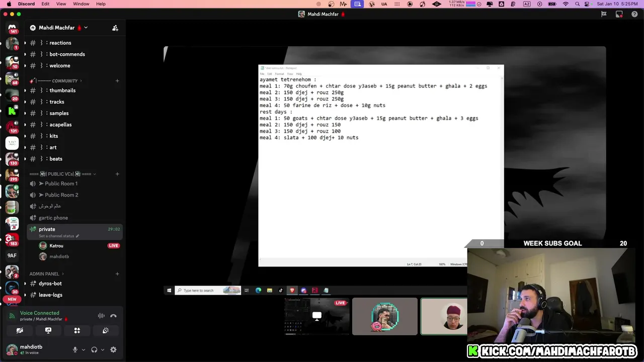Disconnect from the voice channel

113,316
